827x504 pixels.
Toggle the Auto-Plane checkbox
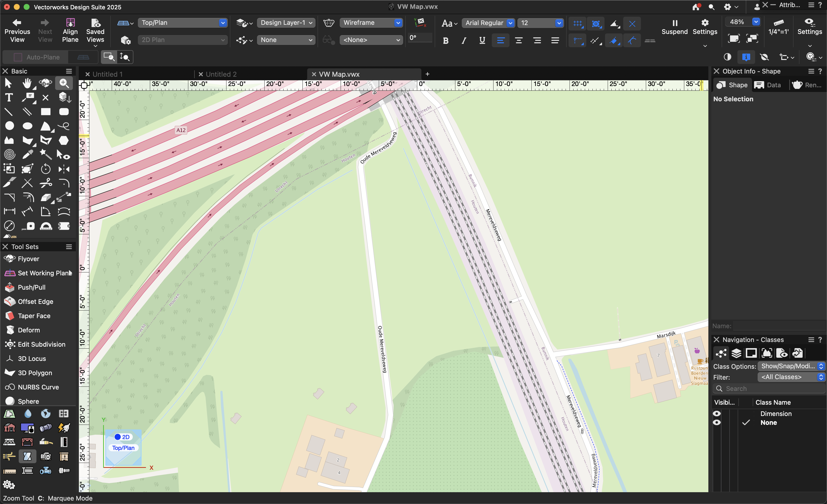[18, 57]
